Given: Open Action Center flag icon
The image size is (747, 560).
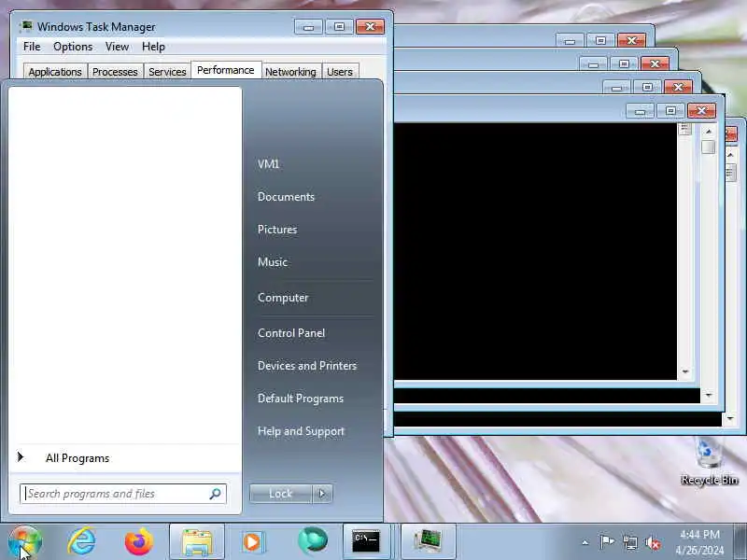Looking at the screenshot, I should point(607,542).
